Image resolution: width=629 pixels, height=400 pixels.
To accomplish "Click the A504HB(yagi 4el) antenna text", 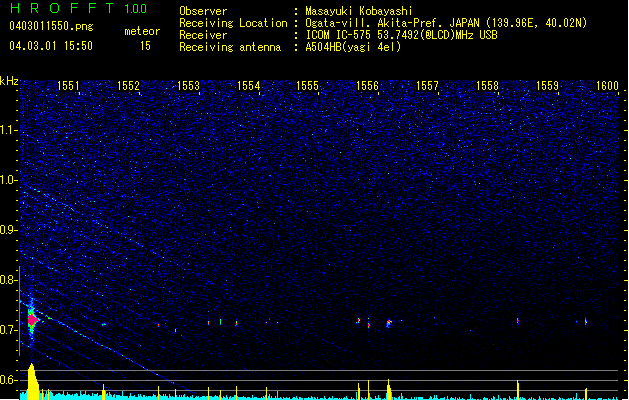I will click(353, 47).
